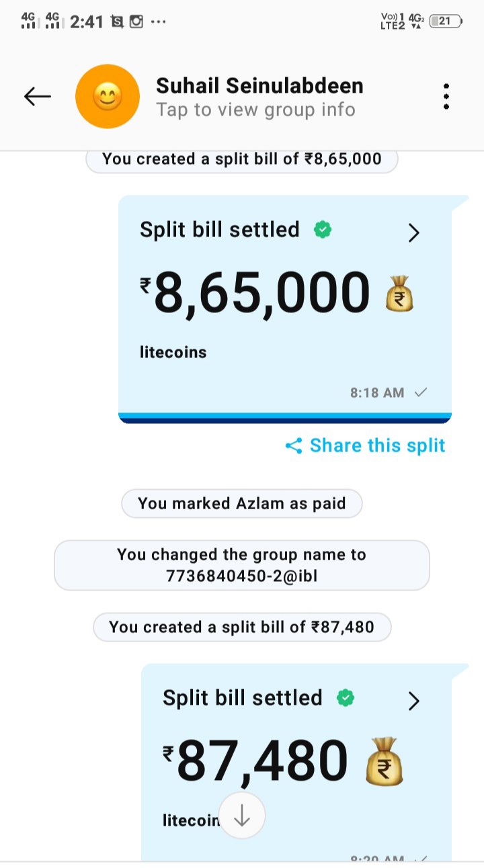
Task: Tap the back arrow in header
Action: [38, 97]
